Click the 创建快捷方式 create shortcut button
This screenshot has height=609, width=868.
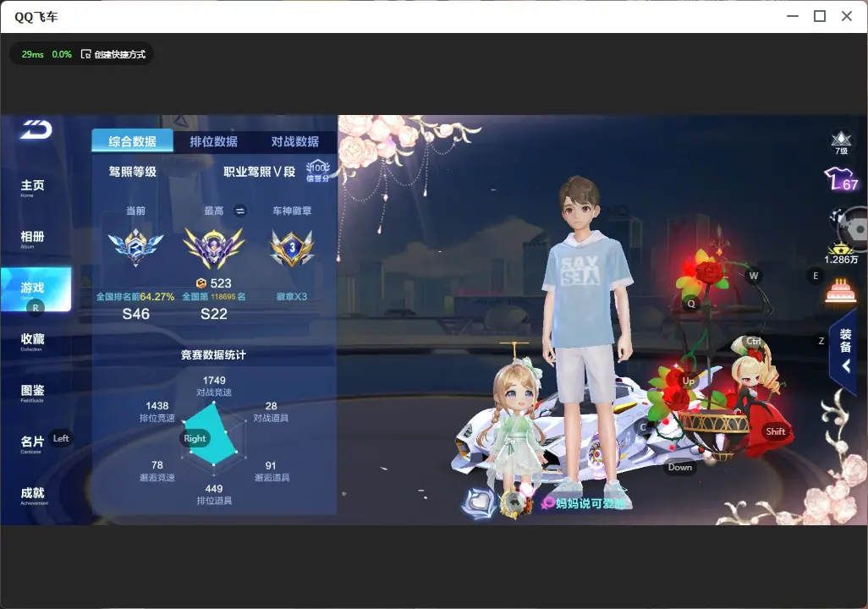coord(113,54)
